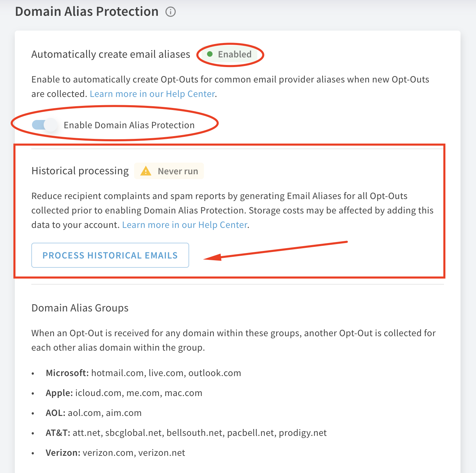Click the Process Historical Emails button
476x473 pixels.
pos(110,255)
